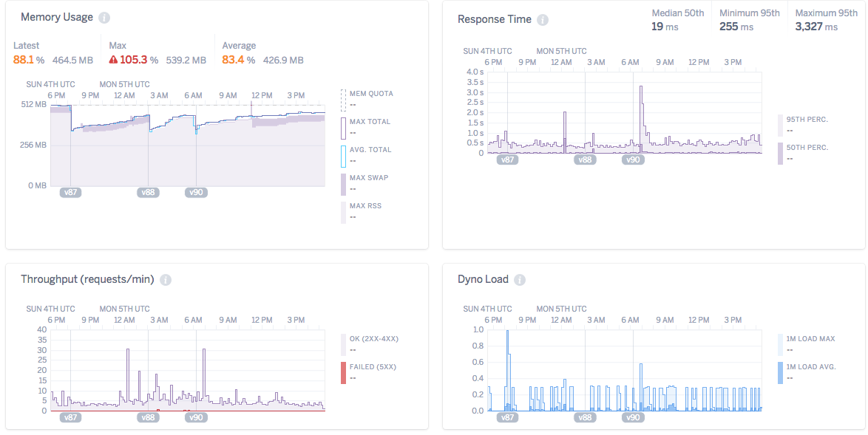Screen dimensions: 868x435
Task: Click the Response Time panel title
Action: (x=495, y=19)
